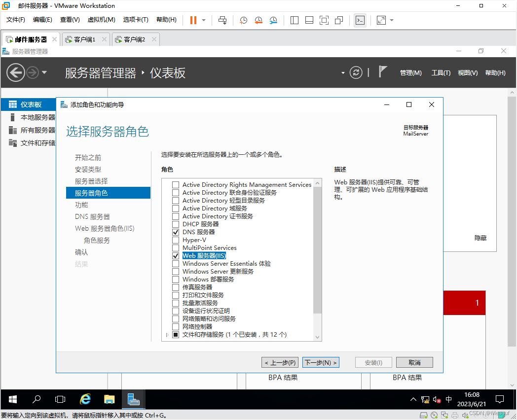Toggle the VMware library sidebar view icon
This screenshot has height=420, width=517.
point(295,20)
